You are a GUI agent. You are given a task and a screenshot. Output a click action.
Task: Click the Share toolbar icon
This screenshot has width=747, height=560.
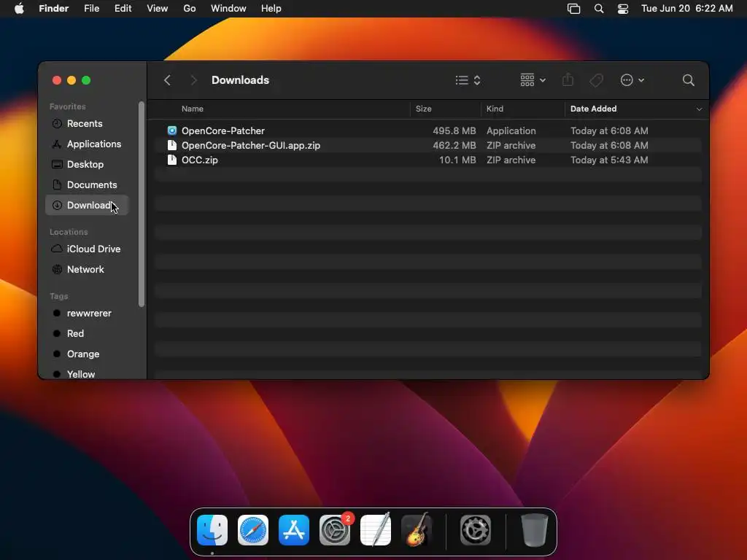568,80
